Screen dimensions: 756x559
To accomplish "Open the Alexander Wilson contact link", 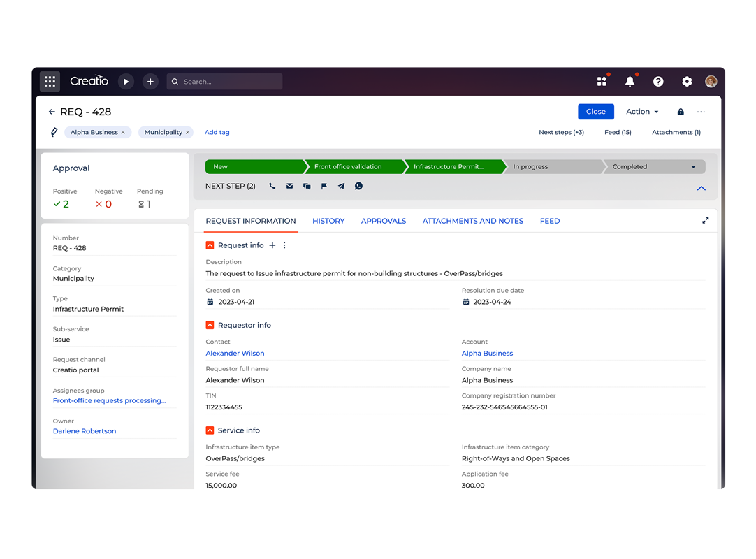I will (x=235, y=354).
